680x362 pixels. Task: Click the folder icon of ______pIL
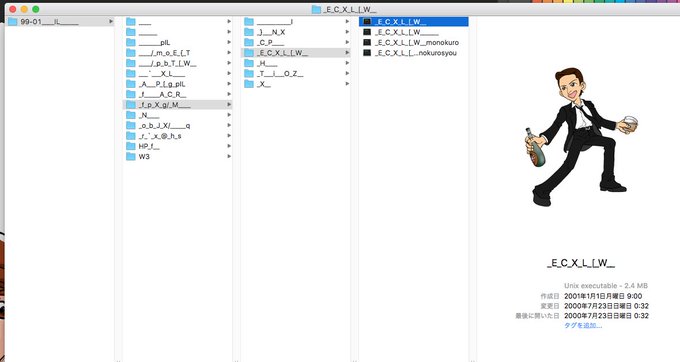(131, 42)
